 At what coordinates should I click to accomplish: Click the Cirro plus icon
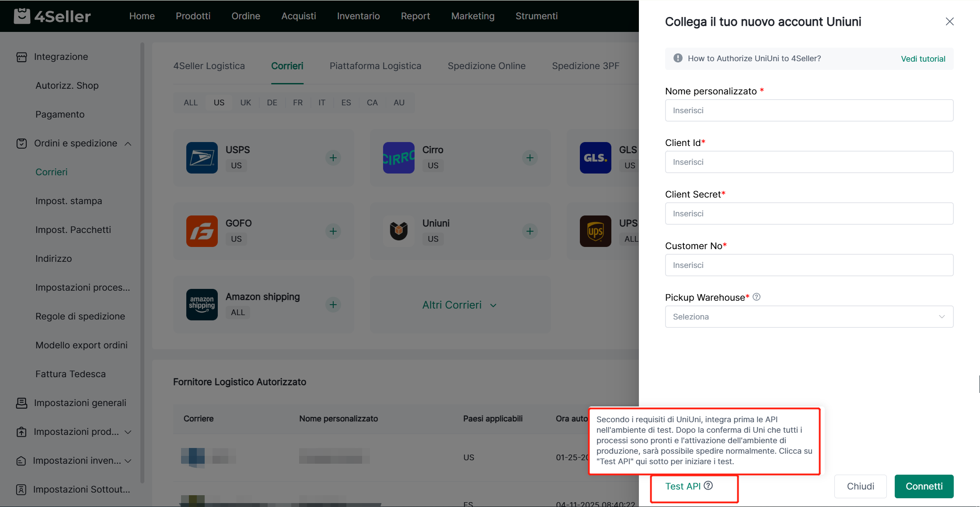[530, 158]
